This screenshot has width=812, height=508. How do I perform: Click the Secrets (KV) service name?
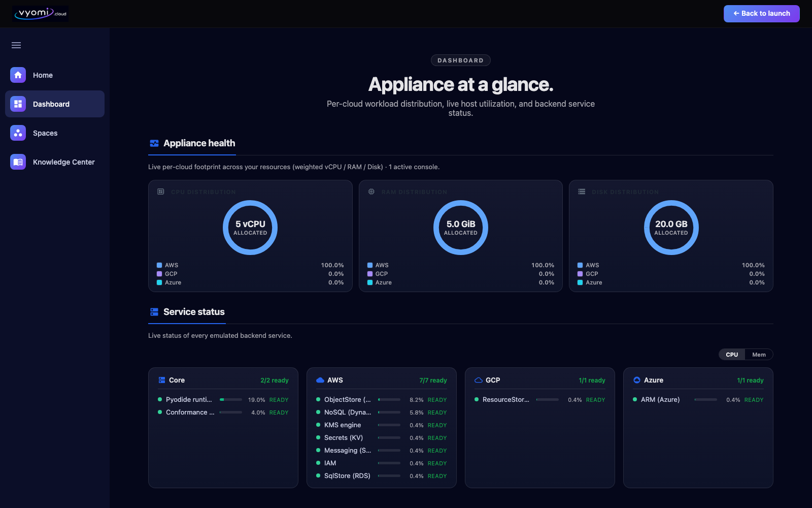344,438
